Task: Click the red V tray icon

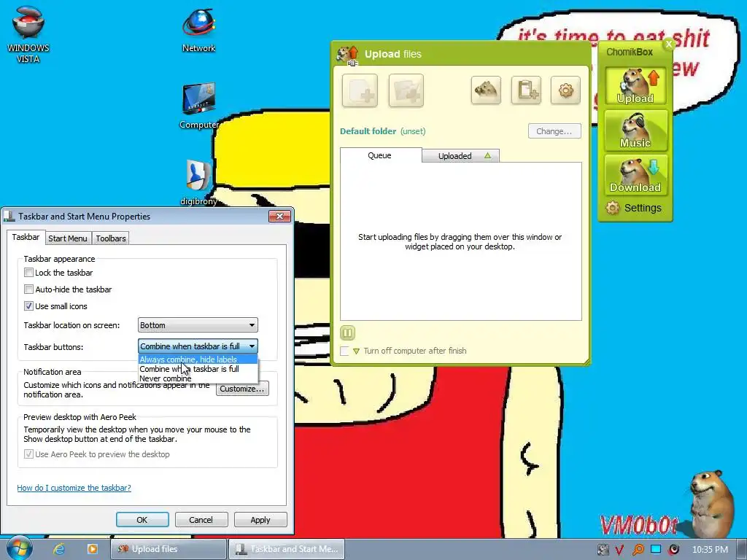Action: tap(619, 550)
